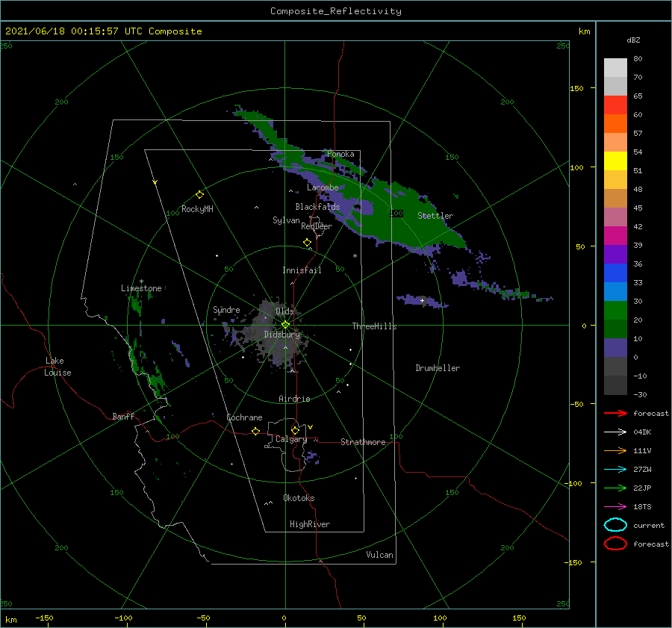Select the 65–70 dBZ gray legend swatch
This screenshot has height=628, width=672.
[615, 87]
